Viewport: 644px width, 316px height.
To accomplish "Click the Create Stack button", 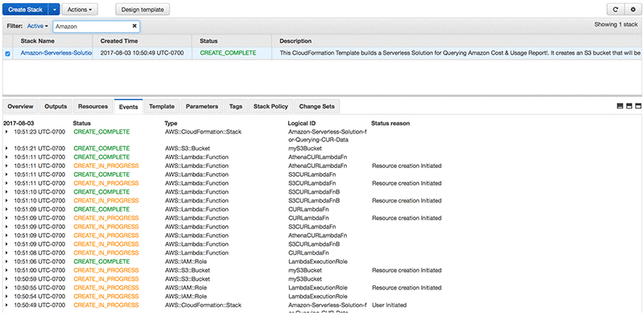I will pyautogui.click(x=26, y=10).
